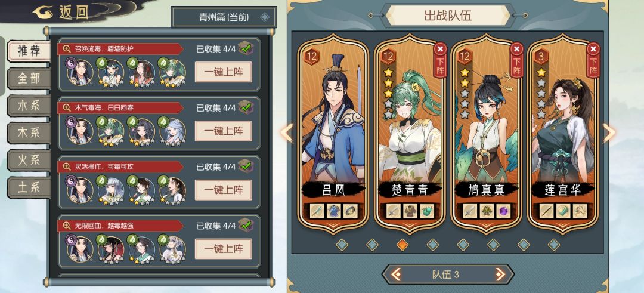Click 一键上阵 for the 召唤施毒 lineup
Screen dimensions: 644x293
pos(224,72)
